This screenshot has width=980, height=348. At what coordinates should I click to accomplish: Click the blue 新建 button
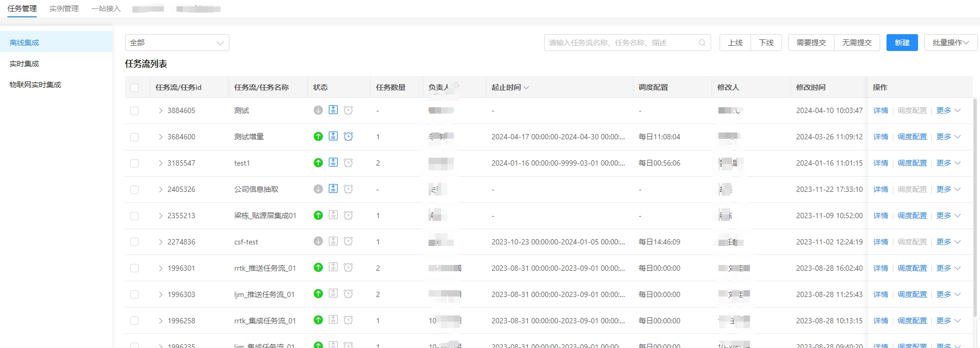[902, 43]
